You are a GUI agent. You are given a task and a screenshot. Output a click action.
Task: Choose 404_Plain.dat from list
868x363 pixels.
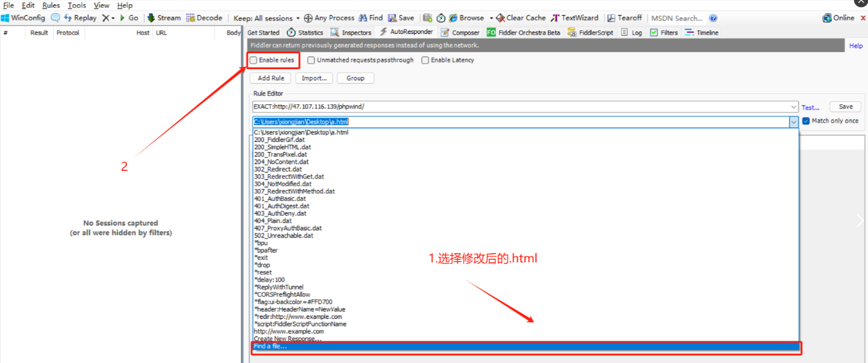tap(526, 221)
